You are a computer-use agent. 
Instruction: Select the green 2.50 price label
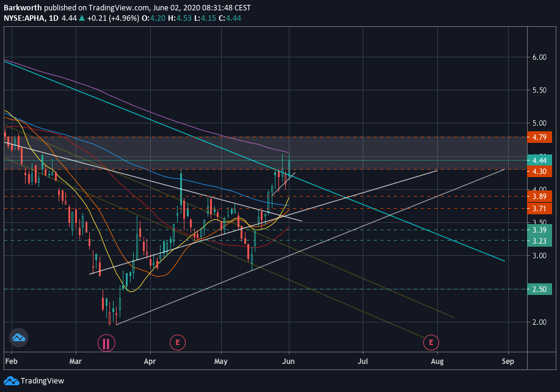(539, 289)
